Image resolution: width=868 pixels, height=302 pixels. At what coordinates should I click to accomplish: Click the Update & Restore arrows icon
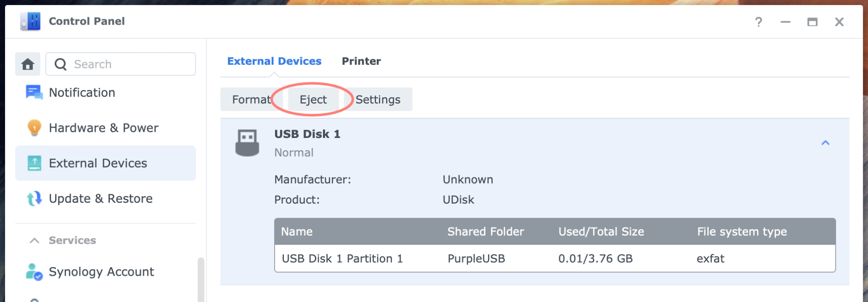34,198
